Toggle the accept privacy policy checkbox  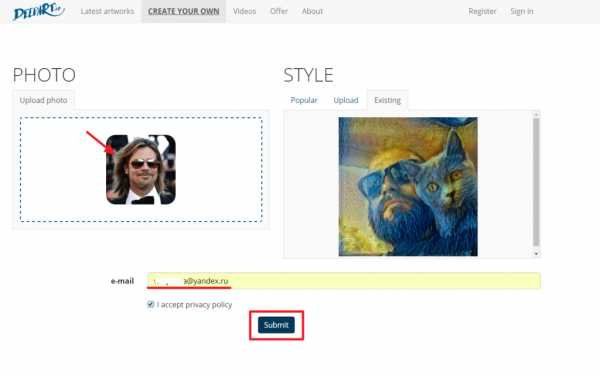coord(150,305)
